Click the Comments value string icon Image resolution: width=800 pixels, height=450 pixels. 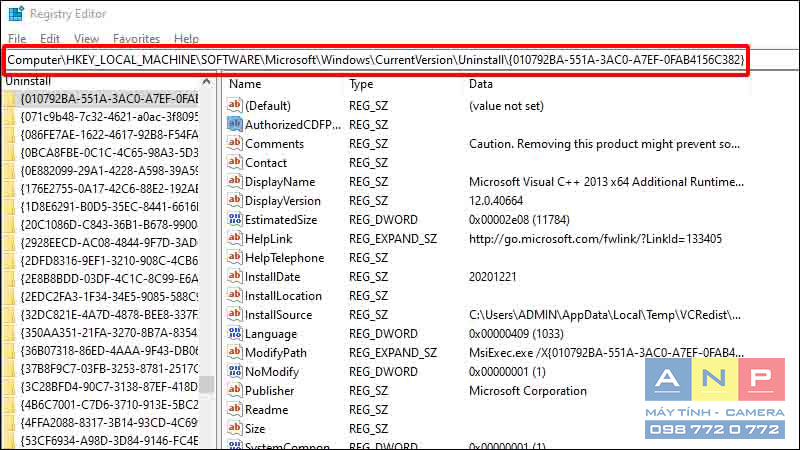pos(235,143)
